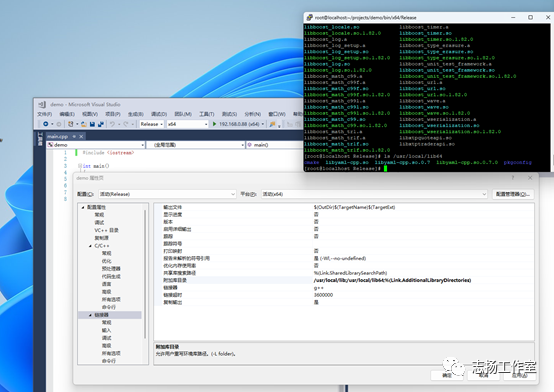554x392 pixels.
Task: Click the Open File folder icon
Action: (x=84, y=124)
